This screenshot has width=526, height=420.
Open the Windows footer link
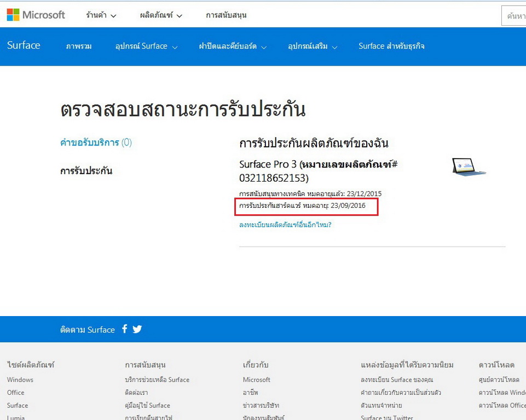(x=20, y=380)
